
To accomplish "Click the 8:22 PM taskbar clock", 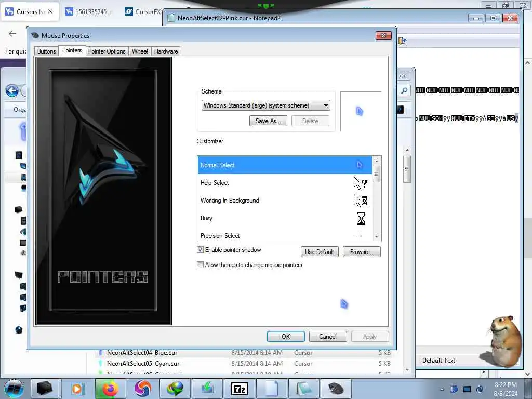I will pos(506,385).
